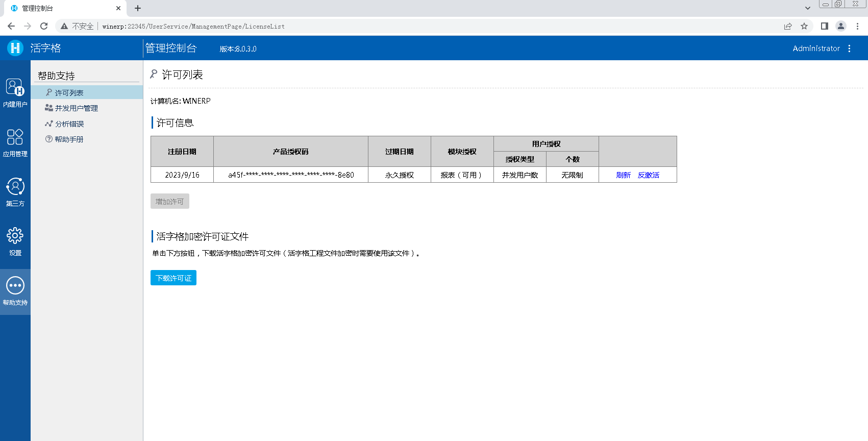Share this page via share icon
Viewport: 868px width, 441px height.
[788, 26]
